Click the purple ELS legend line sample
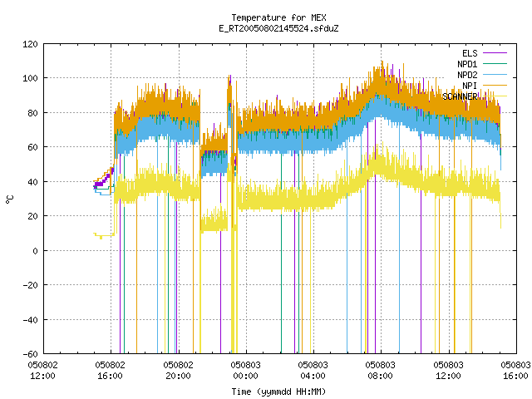 [495, 53]
